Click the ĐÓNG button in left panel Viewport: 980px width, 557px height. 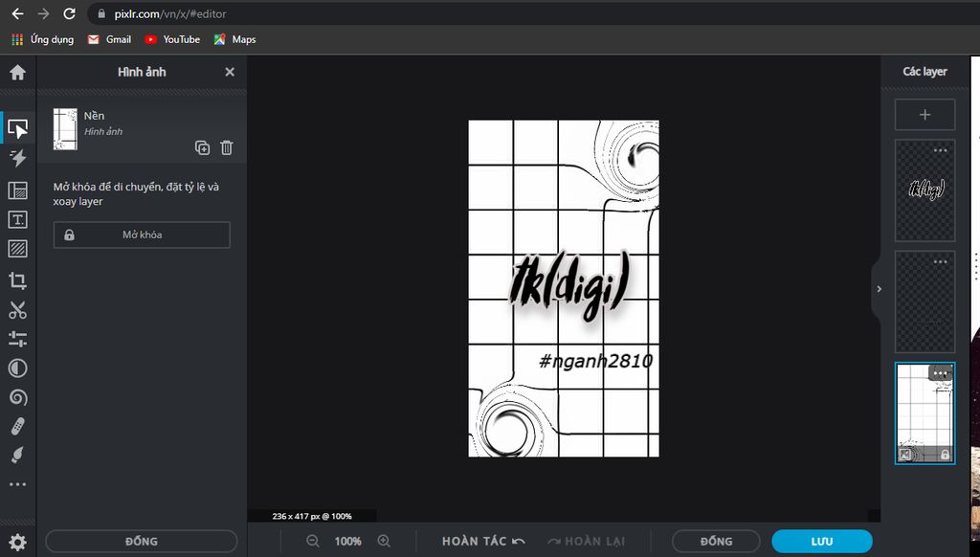pos(142,542)
